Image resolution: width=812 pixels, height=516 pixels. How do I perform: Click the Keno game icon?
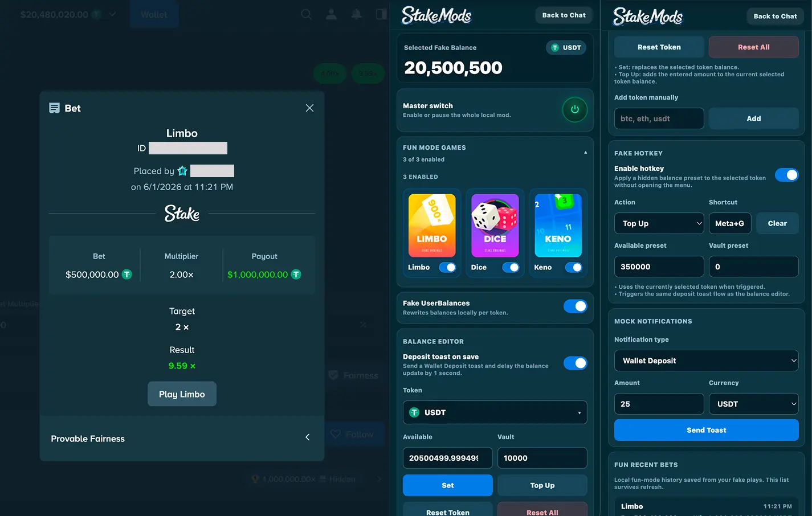558,226
